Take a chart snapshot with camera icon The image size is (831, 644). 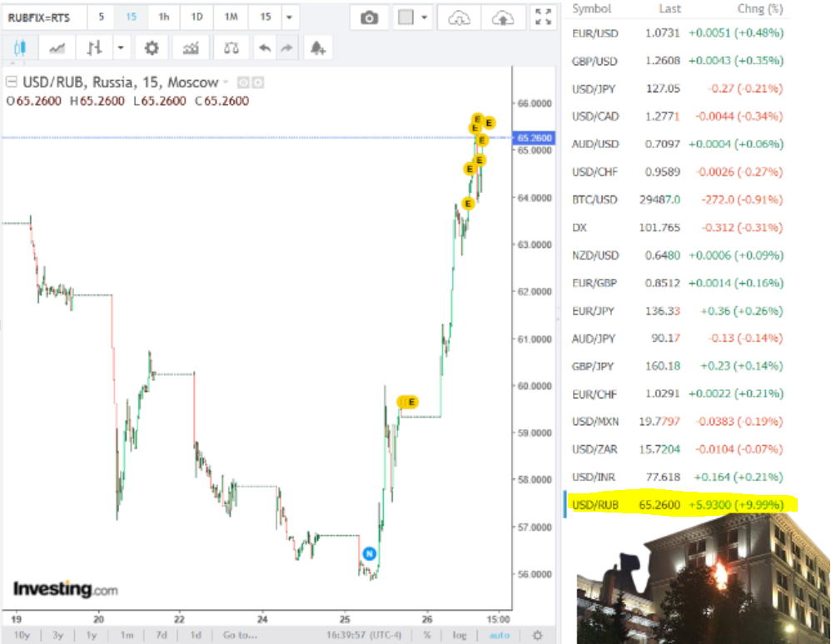coord(370,18)
